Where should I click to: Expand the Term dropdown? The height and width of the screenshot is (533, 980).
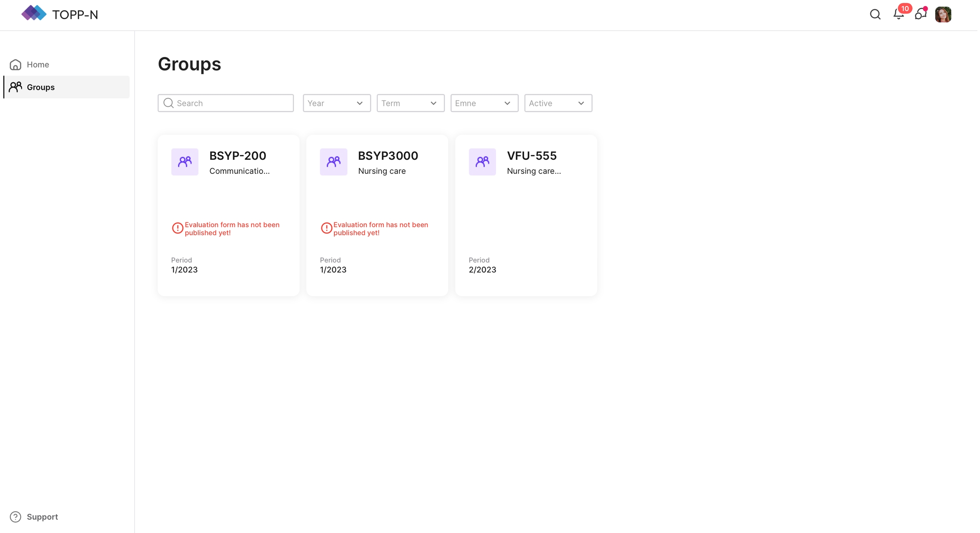[410, 103]
